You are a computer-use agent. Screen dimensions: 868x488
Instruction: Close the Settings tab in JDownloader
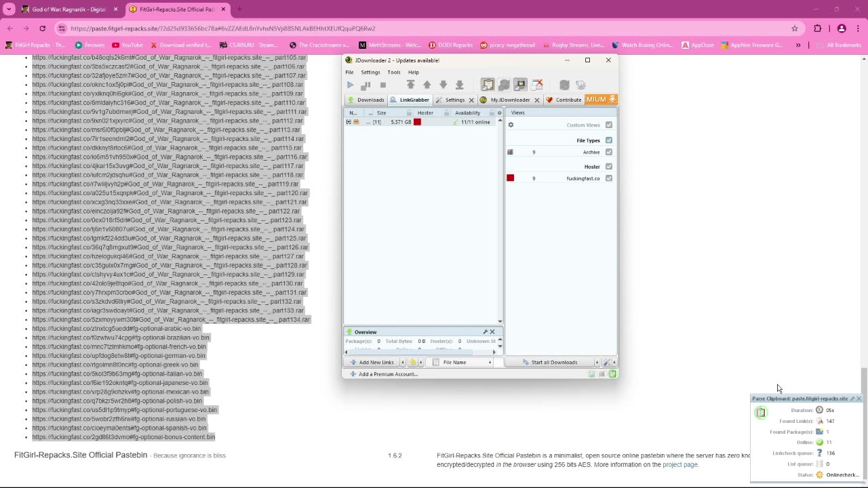(471, 100)
